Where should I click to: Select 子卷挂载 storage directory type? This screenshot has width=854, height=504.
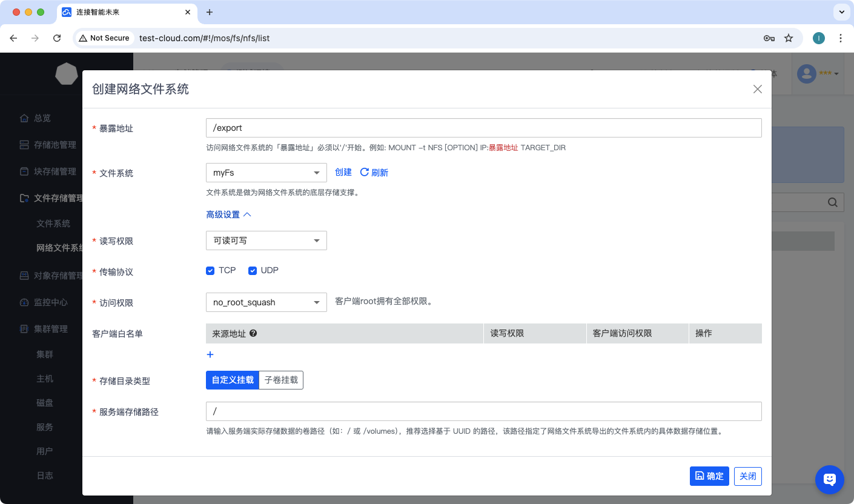coord(281,380)
